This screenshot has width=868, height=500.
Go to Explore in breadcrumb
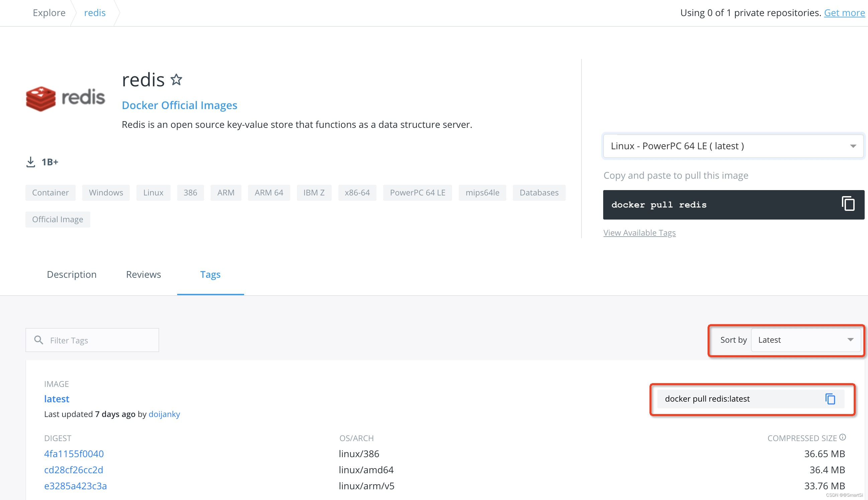[x=49, y=13]
